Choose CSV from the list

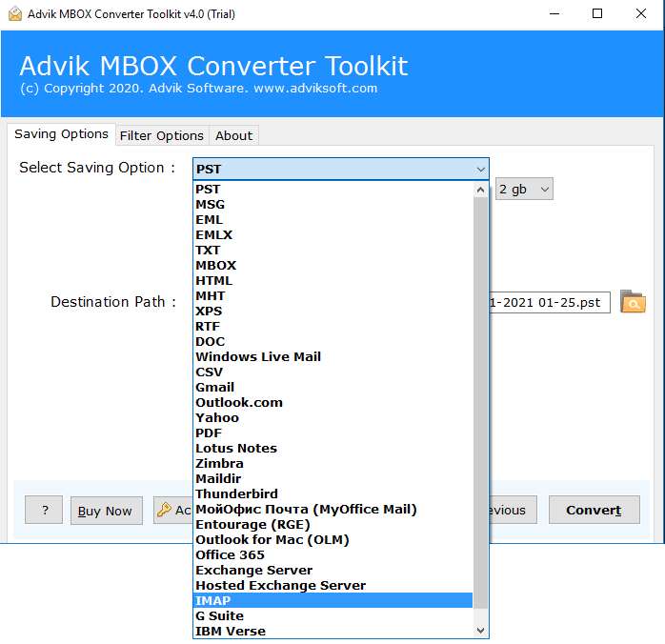(x=332, y=372)
